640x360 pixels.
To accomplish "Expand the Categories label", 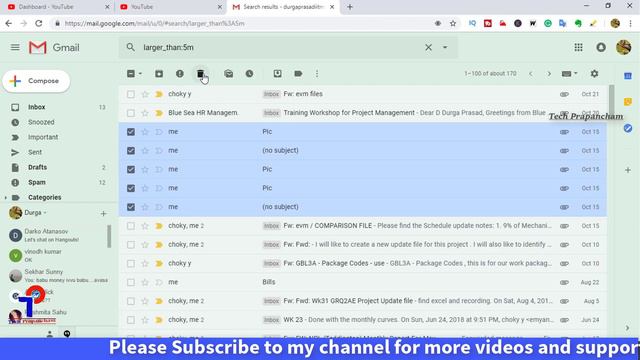I will 5,198.
